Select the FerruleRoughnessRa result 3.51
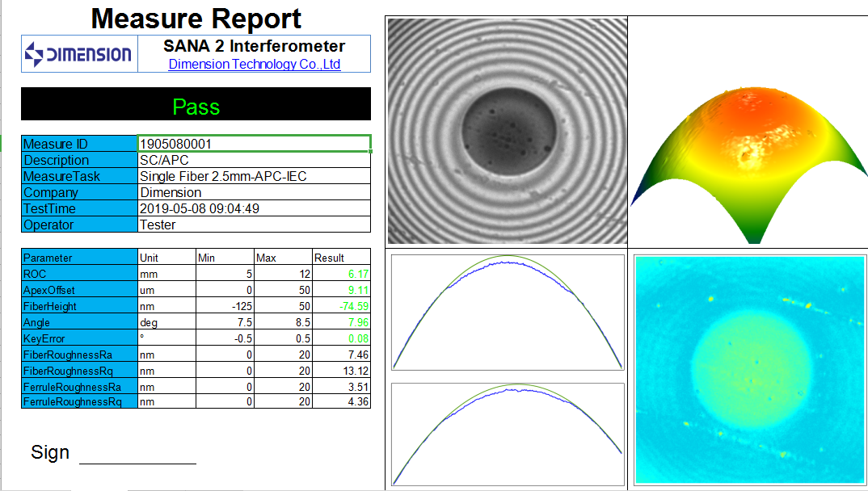Image resolution: width=868 pixels, height=491 pixels. 341,386
